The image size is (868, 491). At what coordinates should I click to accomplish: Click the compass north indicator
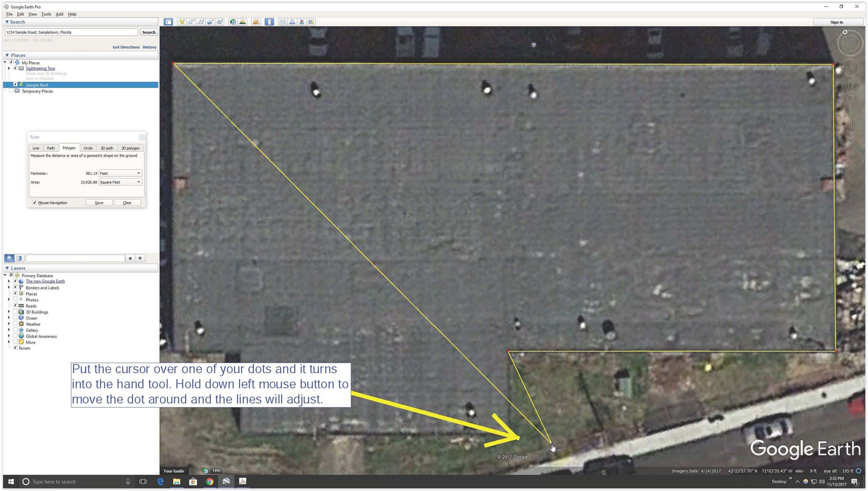pos(845,32)
